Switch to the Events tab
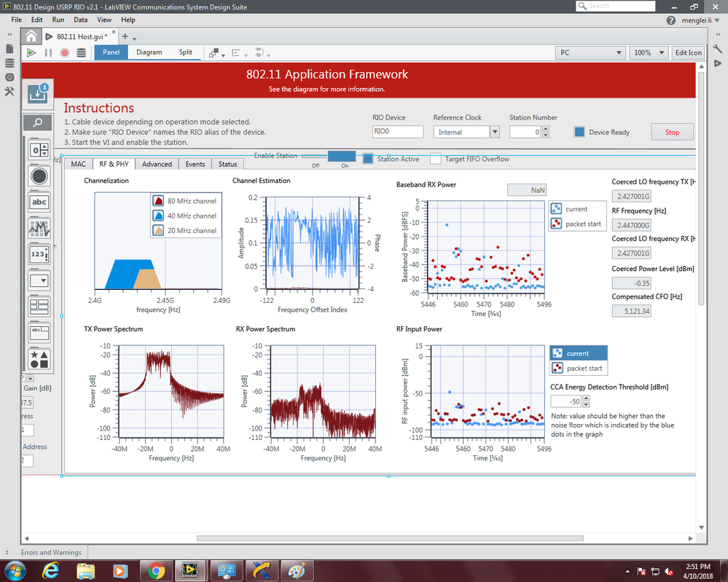Image resolution: width=728 pixels, height=582 pixels. point(195,164)
